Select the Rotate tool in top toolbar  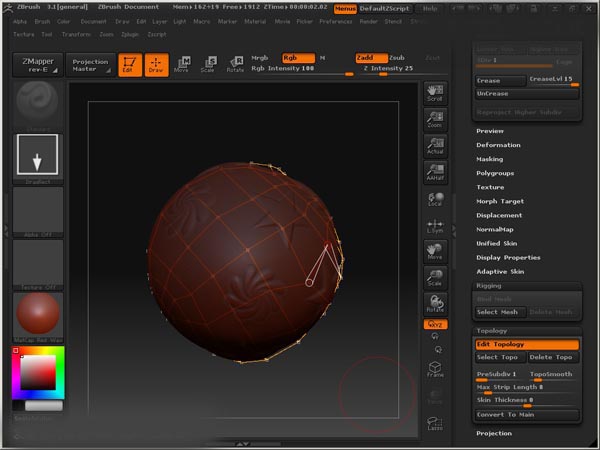(x=234, y=65)
